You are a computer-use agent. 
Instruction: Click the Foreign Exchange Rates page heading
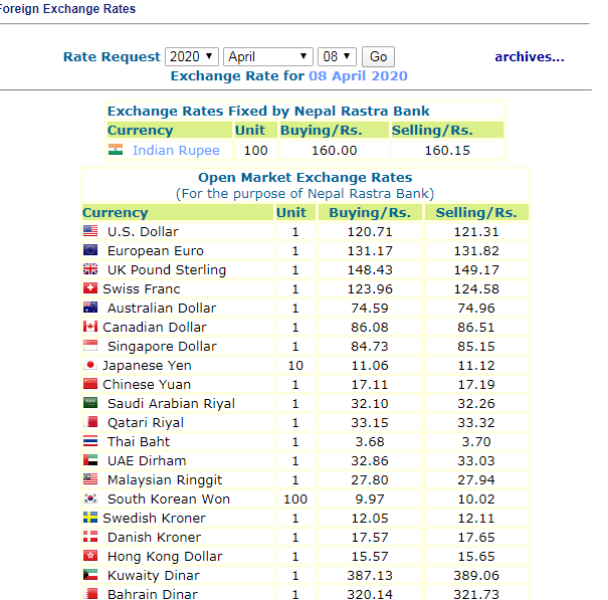tap(68, 9)
